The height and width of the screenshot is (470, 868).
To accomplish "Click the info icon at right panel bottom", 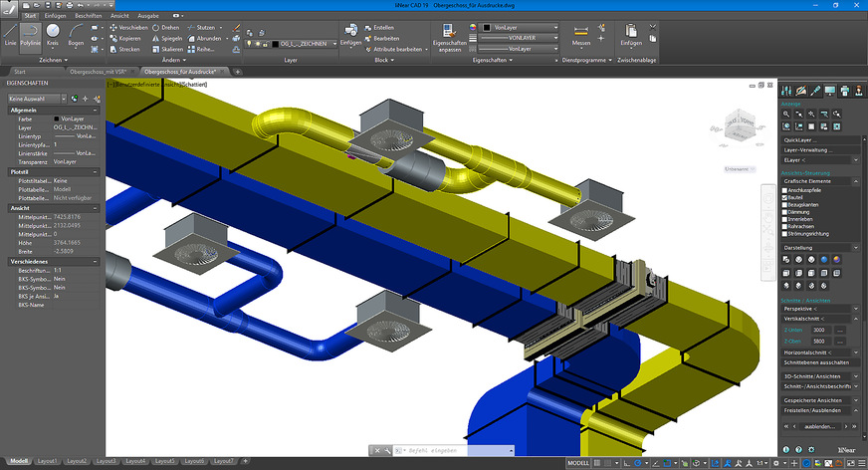I will (786, 449).
